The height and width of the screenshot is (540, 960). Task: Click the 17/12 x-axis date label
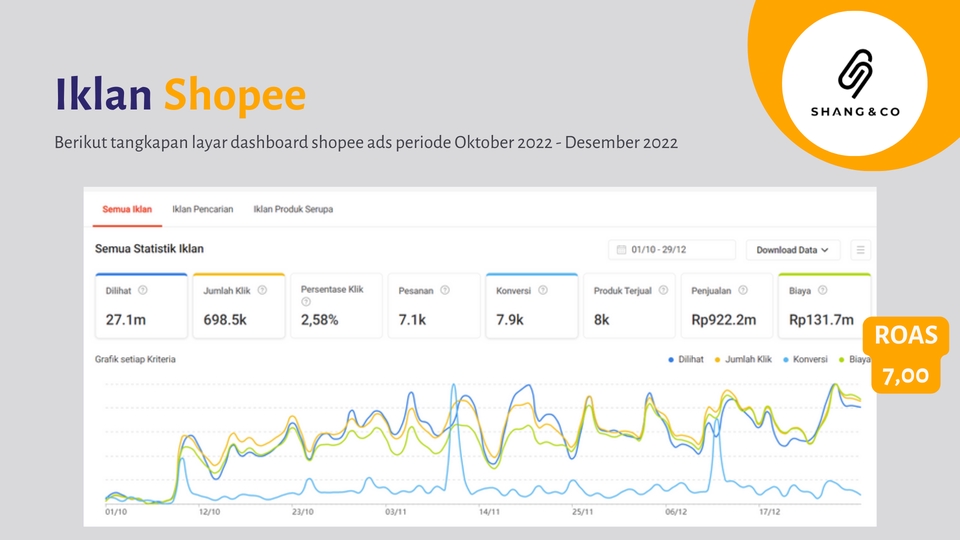coord(770,512)
